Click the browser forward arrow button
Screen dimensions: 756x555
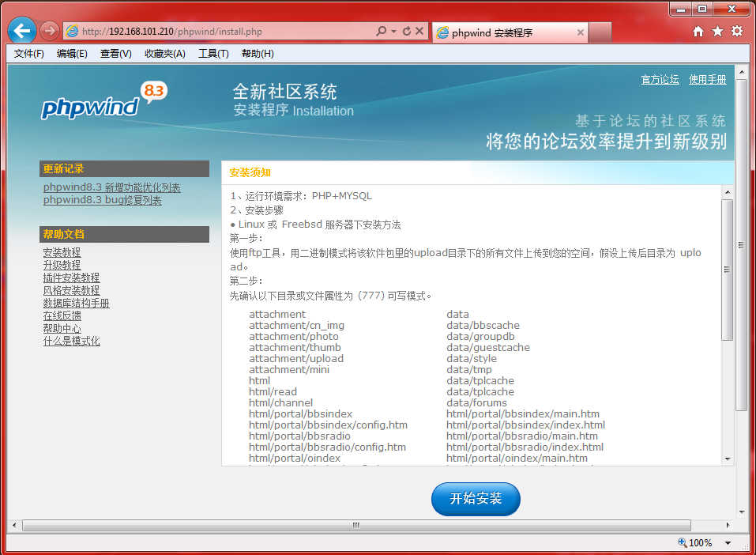(x=49, y=31)
